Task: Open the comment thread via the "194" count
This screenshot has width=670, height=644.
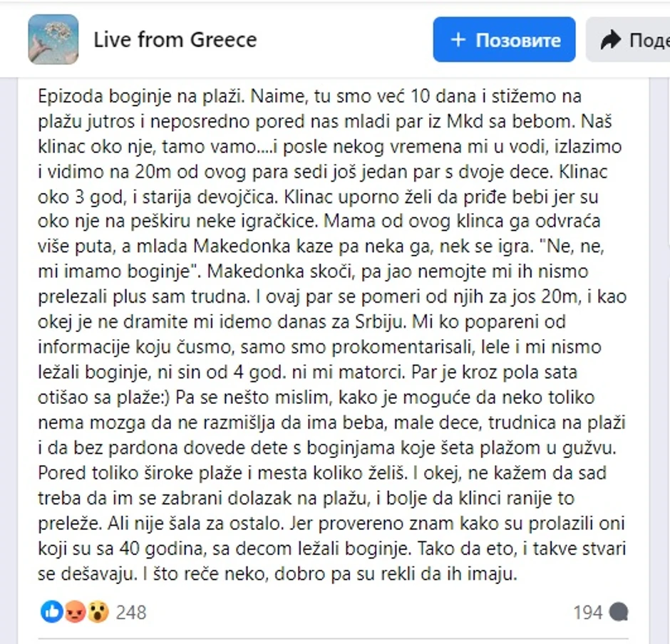Action: click(x=589, y=611)
